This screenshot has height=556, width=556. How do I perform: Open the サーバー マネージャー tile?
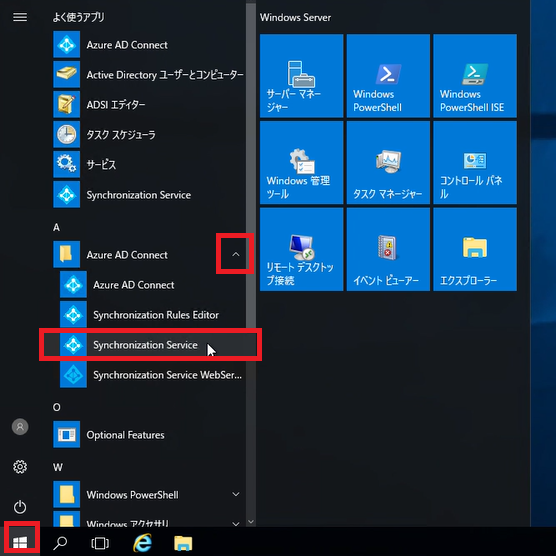click(301, 76)
